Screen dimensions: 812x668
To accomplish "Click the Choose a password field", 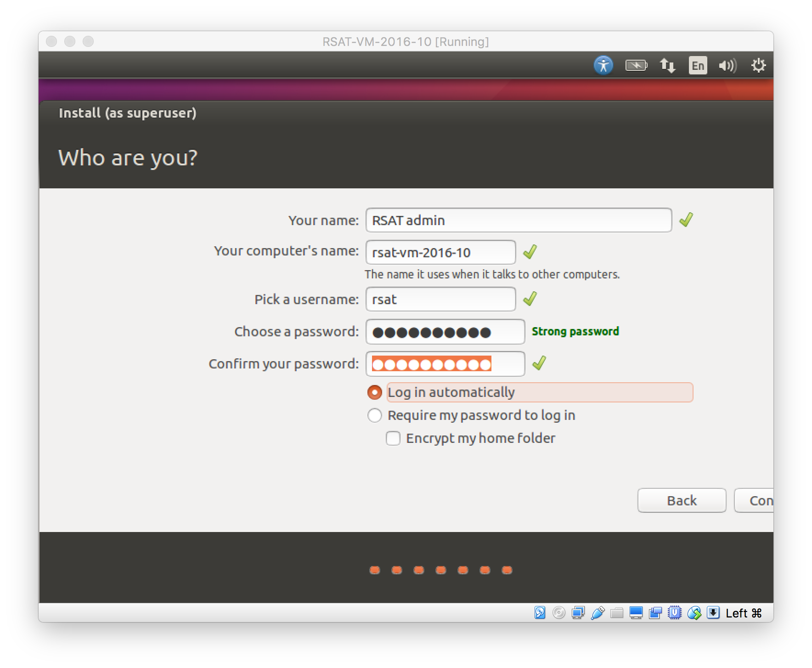I will click(x=445, y=332).
